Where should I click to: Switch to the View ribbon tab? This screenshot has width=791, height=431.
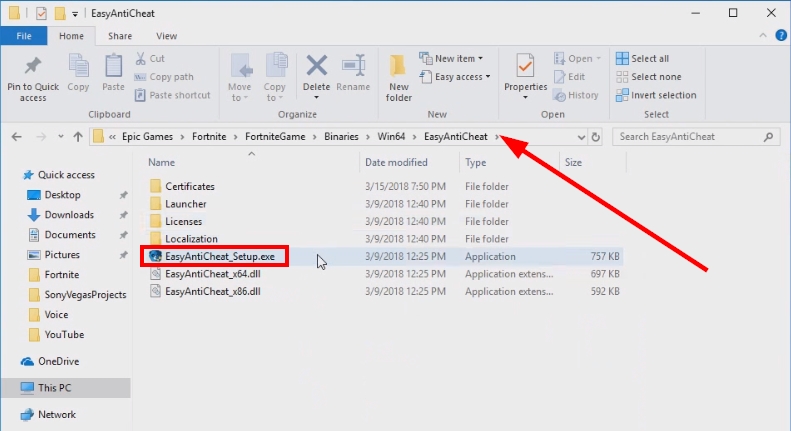[x=166, y=36]
